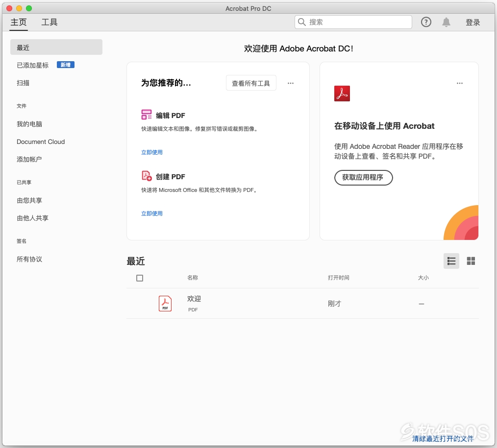Open more options in mobile Acrobat card
This screenshot has height=448, width=497.
coord(459,83)
